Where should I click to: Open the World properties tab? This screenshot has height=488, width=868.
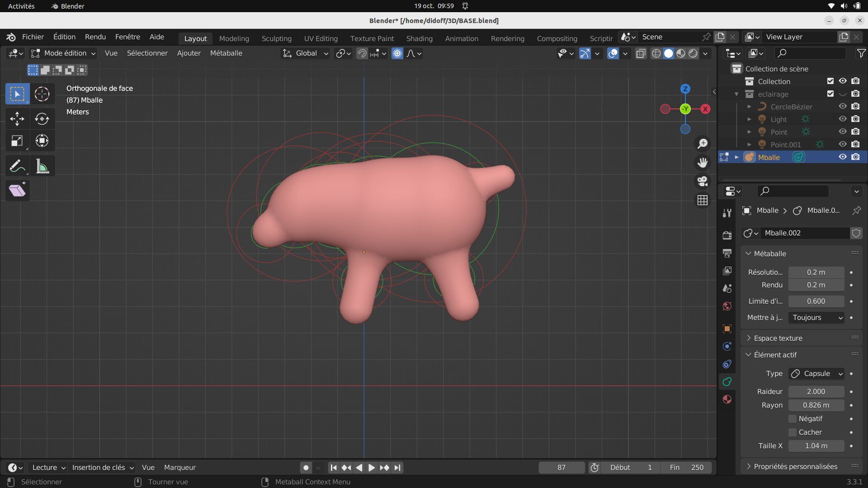(x=727, y=306)
